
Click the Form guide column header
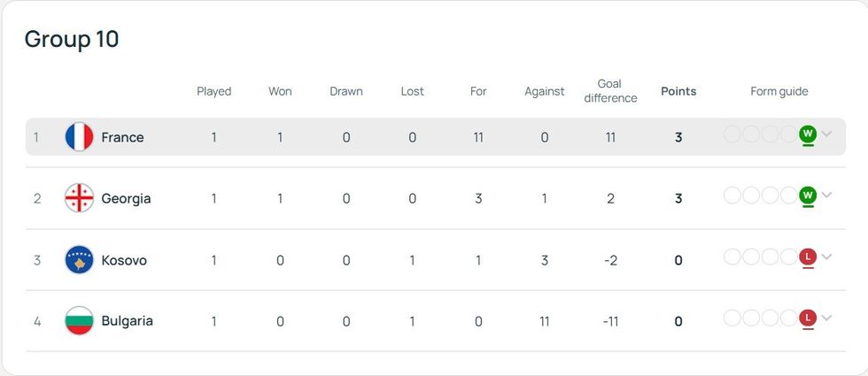point(779,91)
